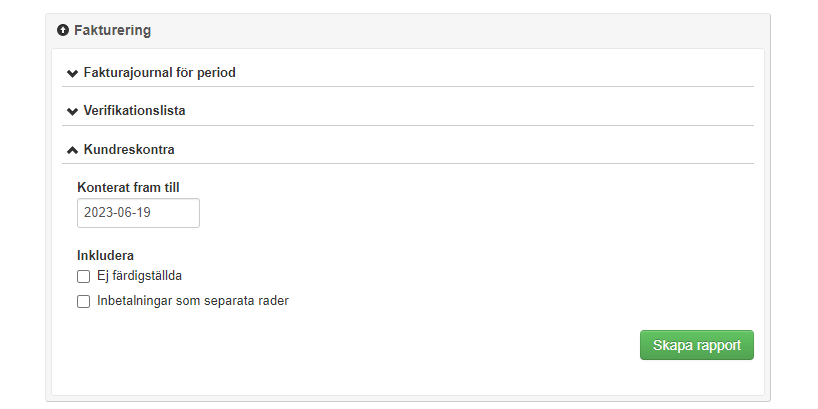Click the up chevron beside Kundreskontra
Screen dimensions: 818x409
coord(72,150)
